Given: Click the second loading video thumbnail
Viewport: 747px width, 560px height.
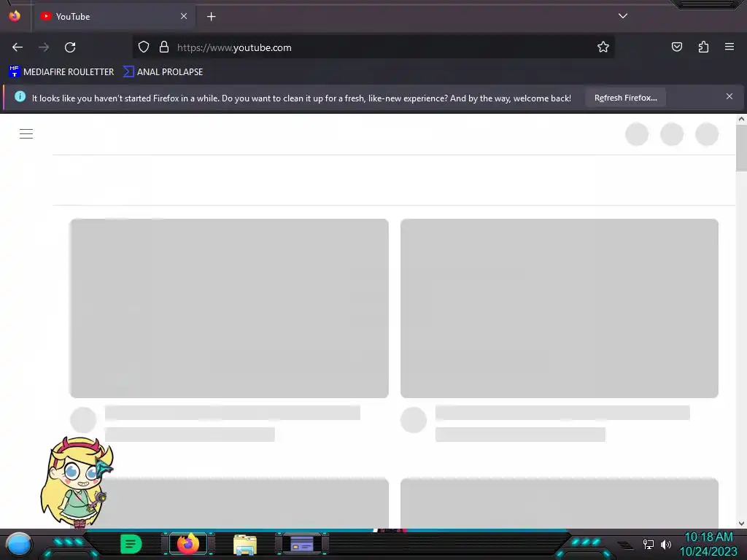Looking at the screenshot, I should [560, 308].
